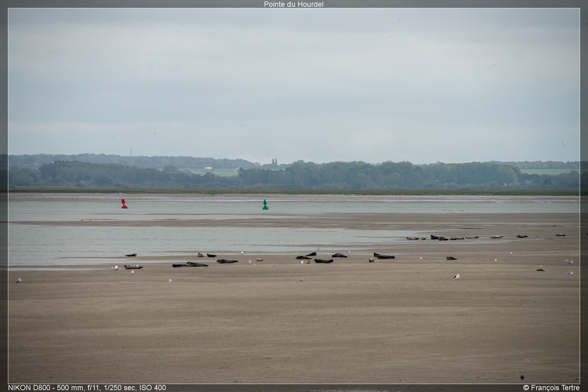588x392 pixels.
Task: Click the beach seal photo
Action: point(294,196)
